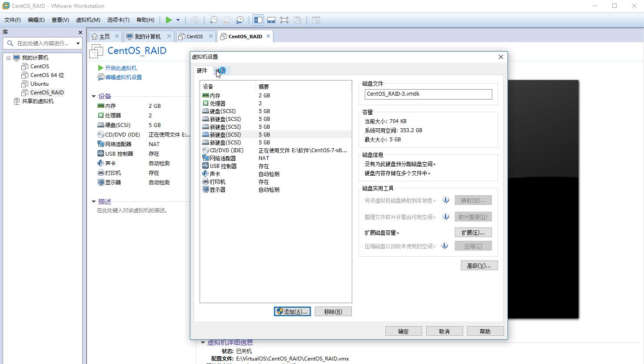Image resolution: width=644 pixels, height=364 pixels.
Task: Toggle the library sidebar view icon
Action: pos(258,20)
